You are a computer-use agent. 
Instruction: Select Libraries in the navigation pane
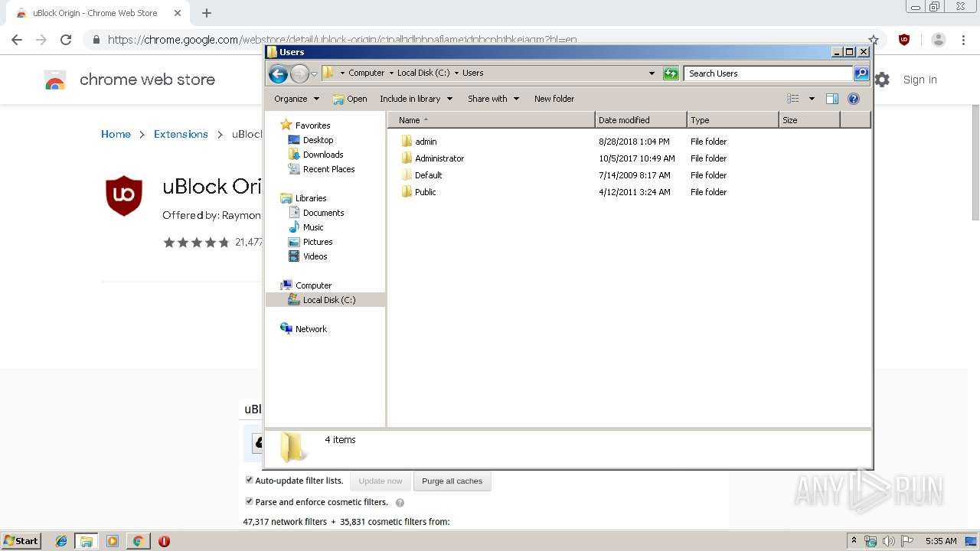(x=303, y=198)
